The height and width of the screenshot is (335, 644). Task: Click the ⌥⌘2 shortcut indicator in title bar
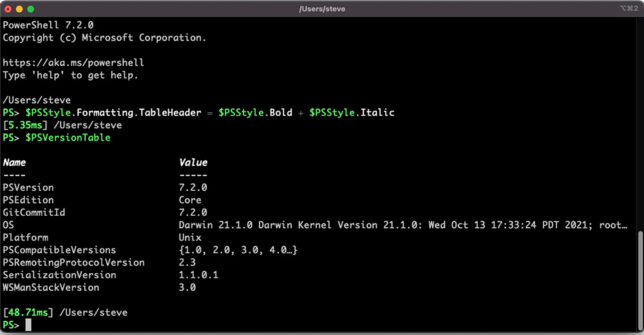(x=629, y=8)
